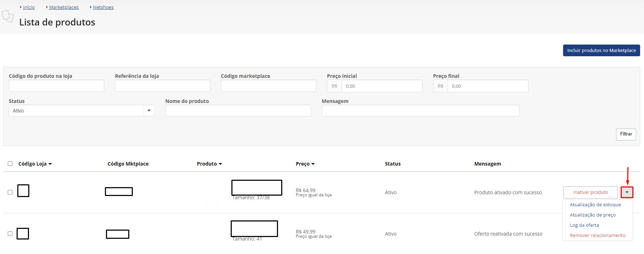Sort by Produto column arrow
The height and width of the screenshot is (254, 644).
220,164
